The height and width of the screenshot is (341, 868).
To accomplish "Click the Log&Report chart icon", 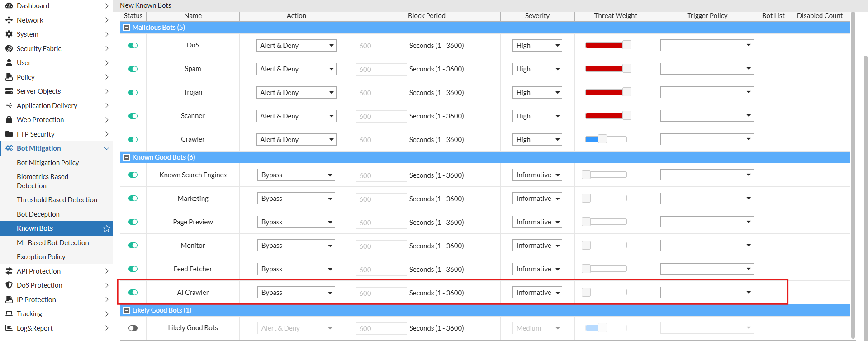I will point(9,328).
